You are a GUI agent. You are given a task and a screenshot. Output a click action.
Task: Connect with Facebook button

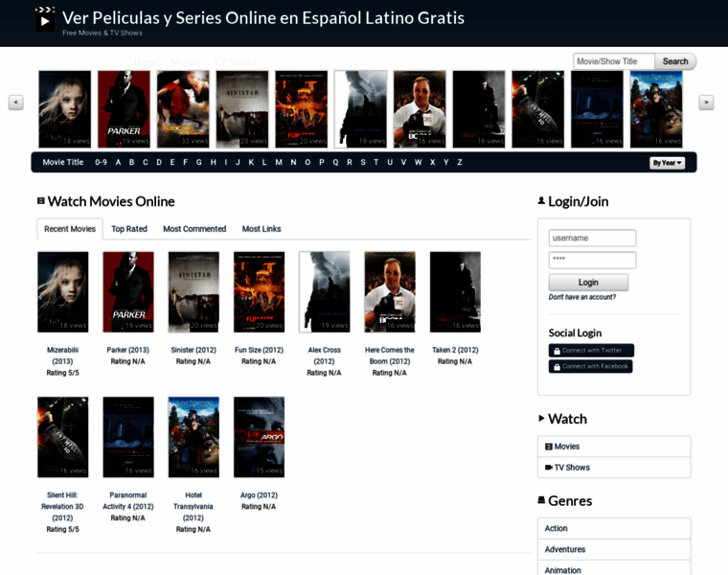[590, 366]
